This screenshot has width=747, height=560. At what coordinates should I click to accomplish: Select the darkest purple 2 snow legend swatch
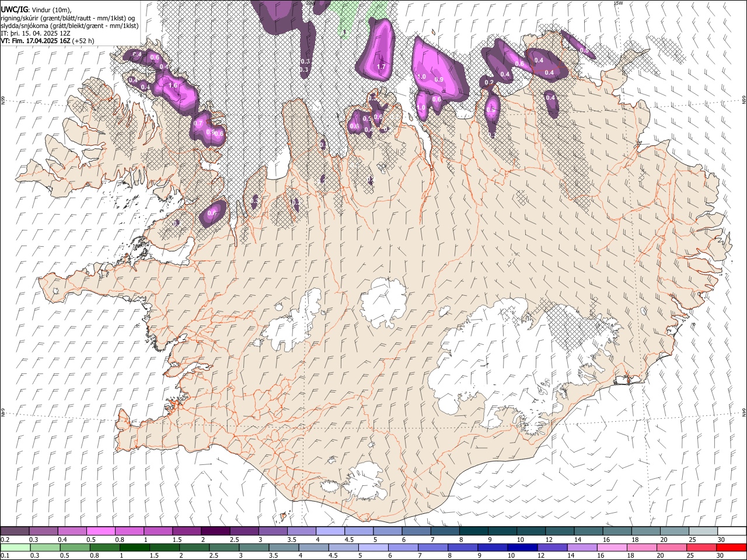coord(215,531)
